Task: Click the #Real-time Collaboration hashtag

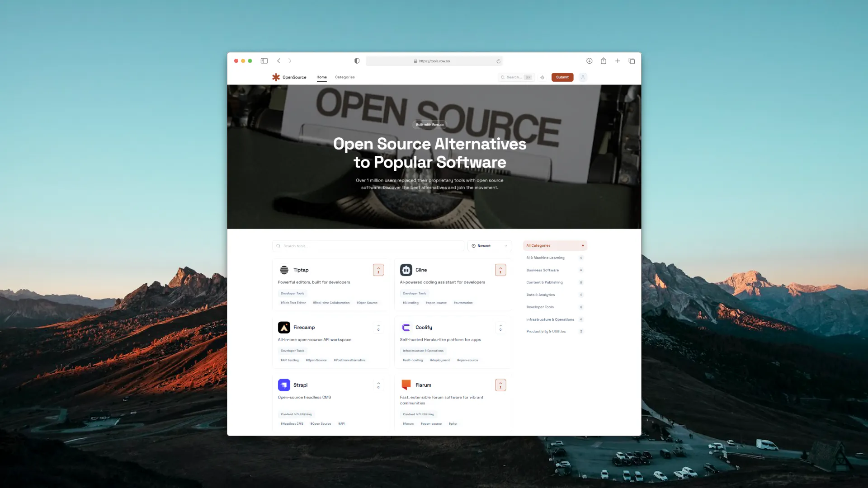Action: pos(331,303)
